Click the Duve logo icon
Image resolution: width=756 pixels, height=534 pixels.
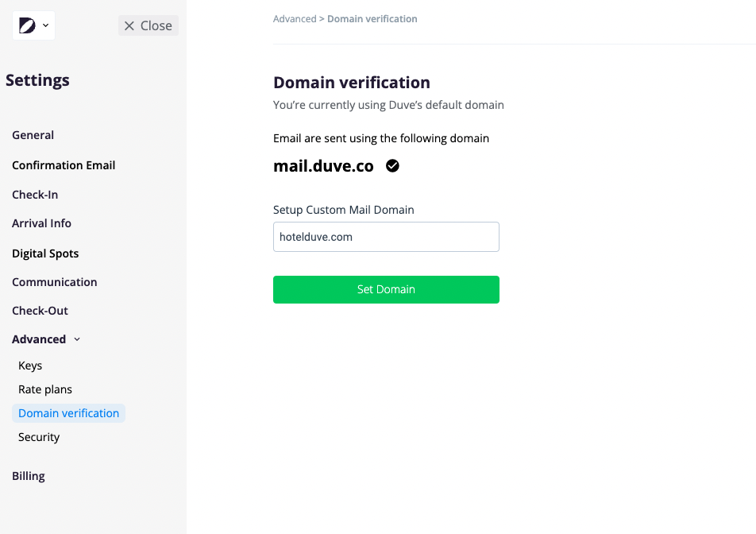pyautogui.click(x=27, y=25)
